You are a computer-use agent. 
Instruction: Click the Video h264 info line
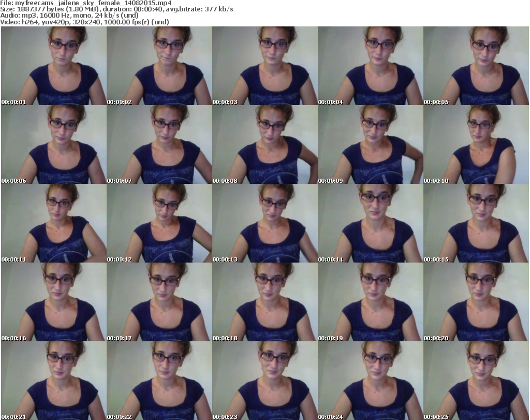[x=84, y=22]
